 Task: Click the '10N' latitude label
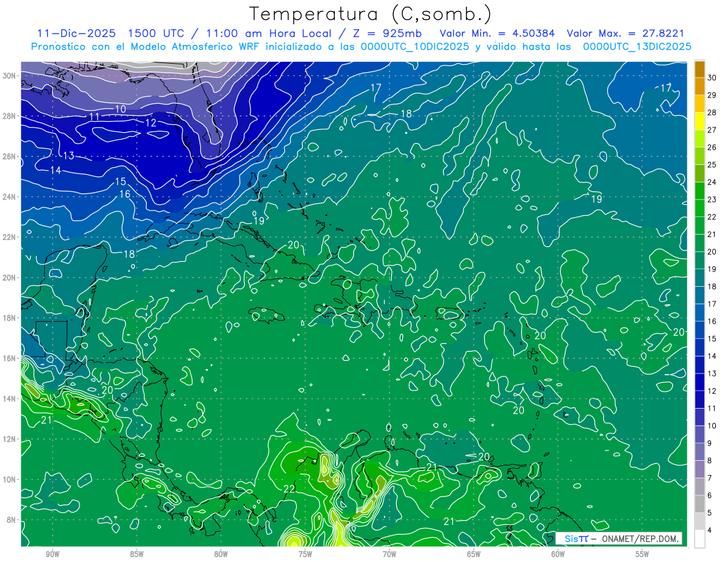point(9,479)
